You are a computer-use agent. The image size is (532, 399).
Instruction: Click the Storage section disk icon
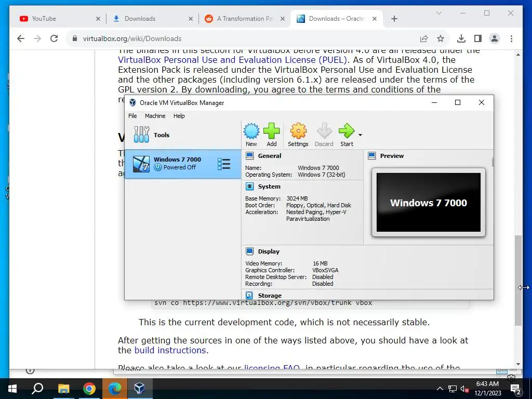249,295
